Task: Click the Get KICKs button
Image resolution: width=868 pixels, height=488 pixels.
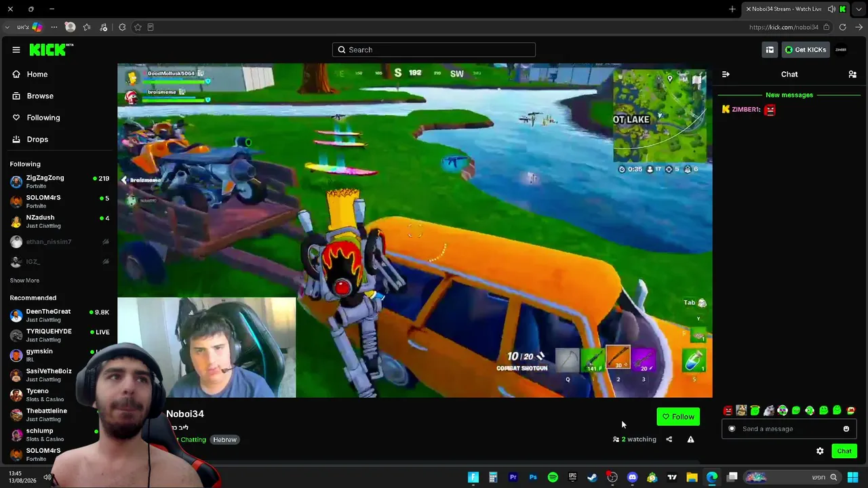Action: tap(806, 49)
